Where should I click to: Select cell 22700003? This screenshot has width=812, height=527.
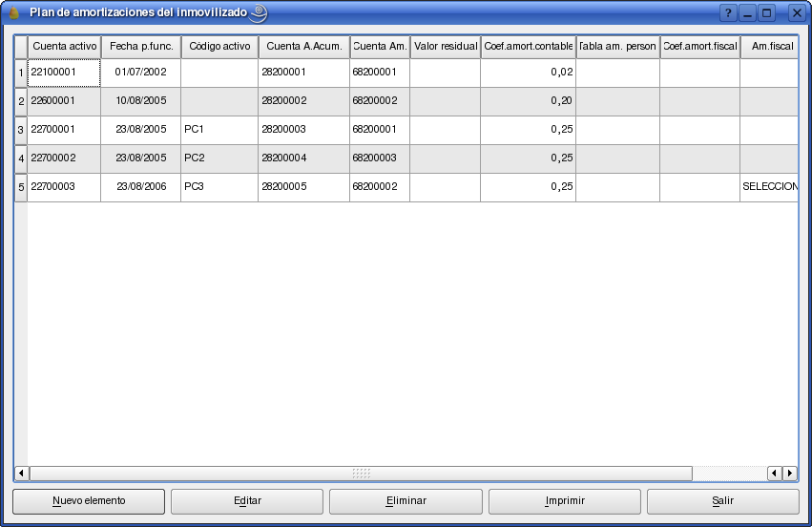tap(64, 187)
